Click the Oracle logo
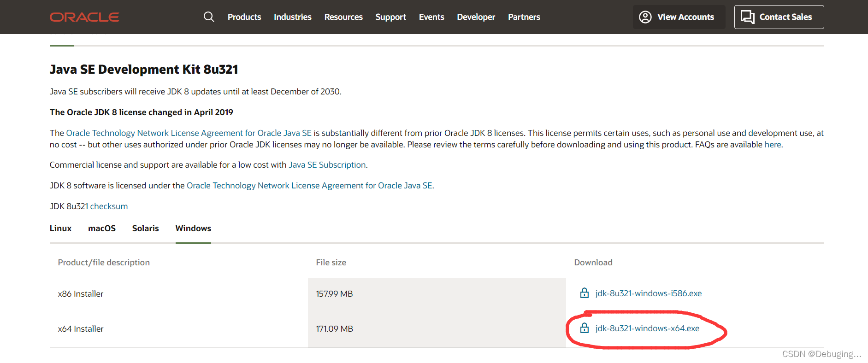Screen dimensions: 868x363 (x=84, y=17)
